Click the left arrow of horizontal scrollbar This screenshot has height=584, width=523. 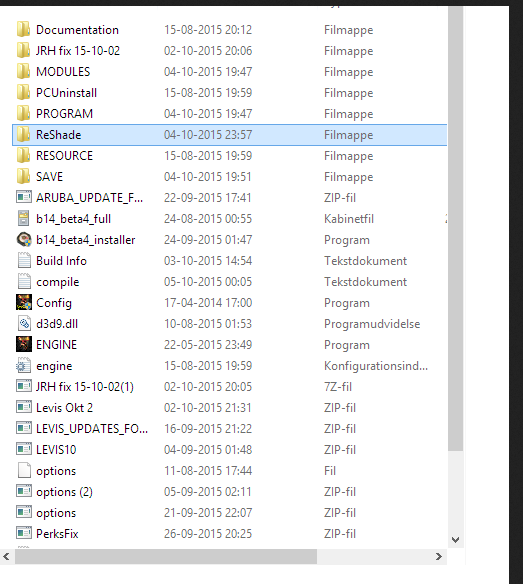pos(6,556)
